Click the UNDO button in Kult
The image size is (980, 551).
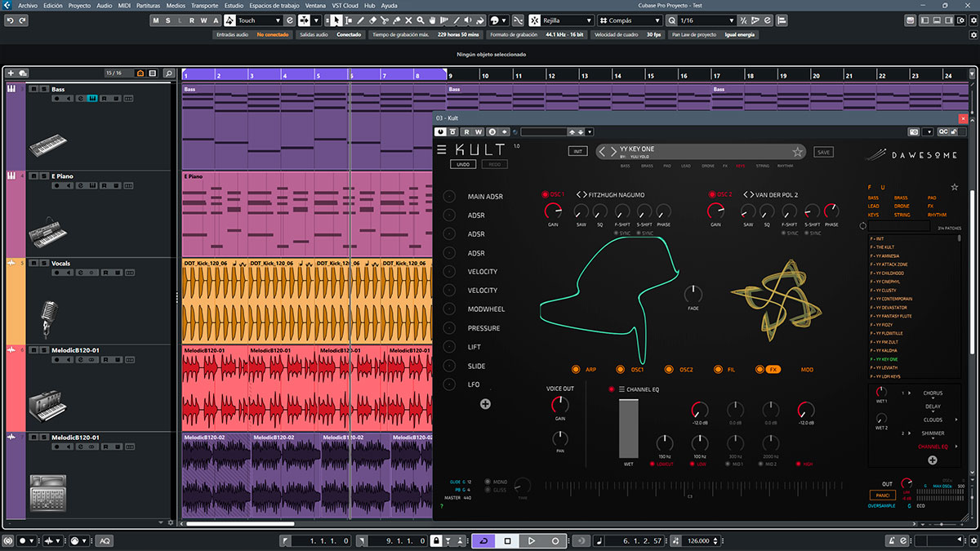pyautogui.click(x=462, y=164)
